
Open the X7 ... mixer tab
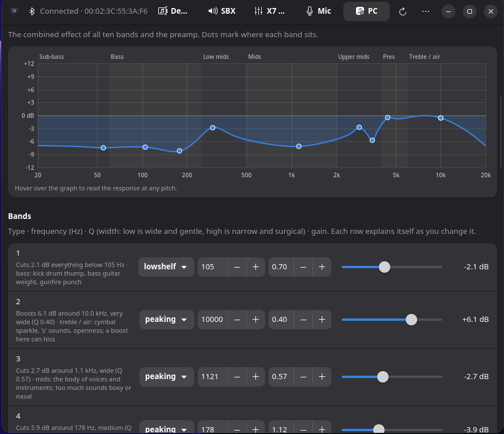tap(269, 11)
